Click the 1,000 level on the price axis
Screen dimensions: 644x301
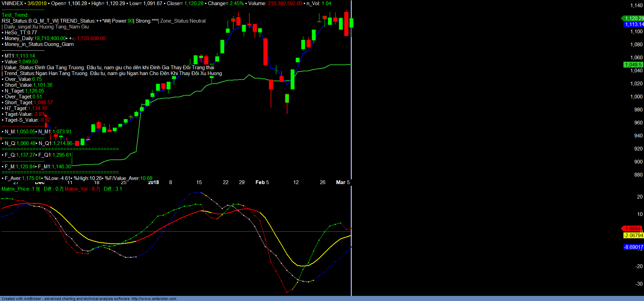pos(636,97)
